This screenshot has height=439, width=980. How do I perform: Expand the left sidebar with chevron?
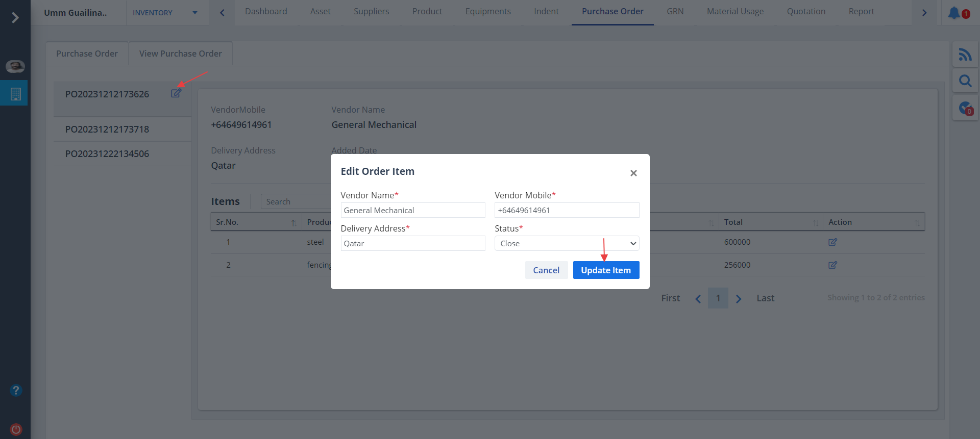[x=15, y=18]
